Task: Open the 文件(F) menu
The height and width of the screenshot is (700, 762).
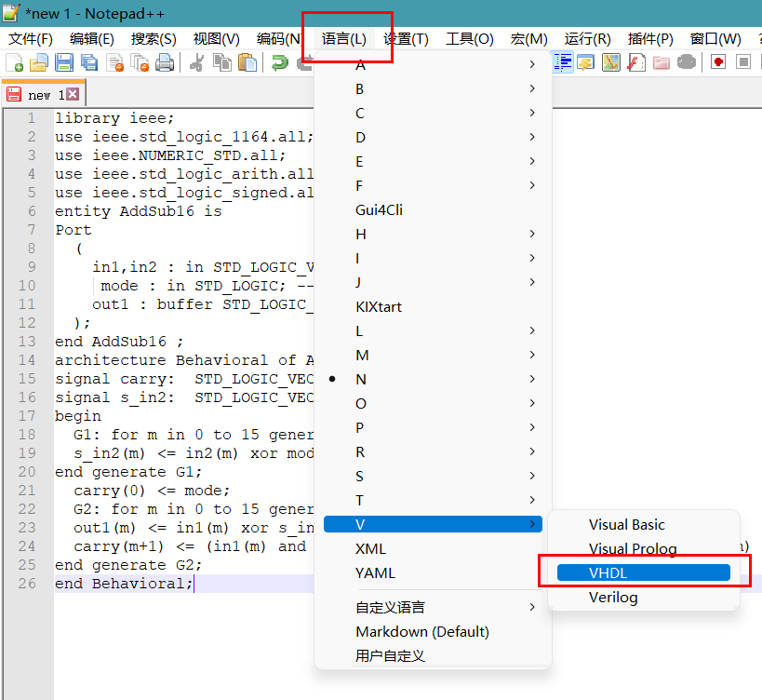Action: pyautogui.click(x=30, y=39)
